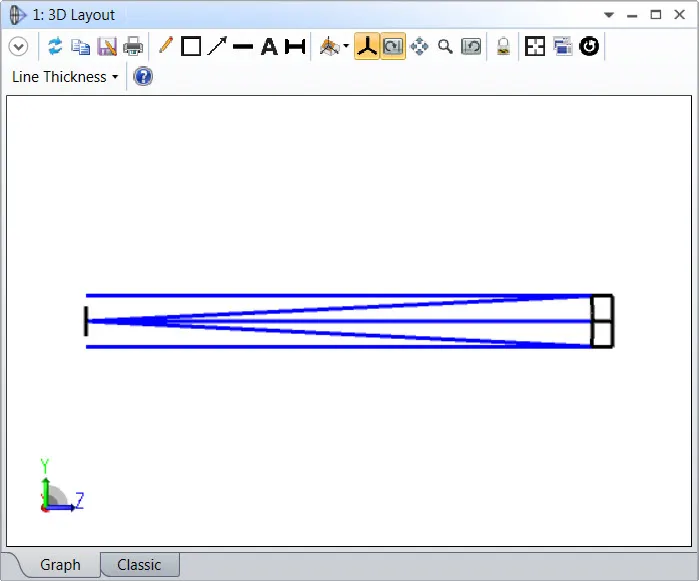Viewport: 699px width, 581px height.
Task: Toggle the padlock window lock icon
Action: click(503, 46)
